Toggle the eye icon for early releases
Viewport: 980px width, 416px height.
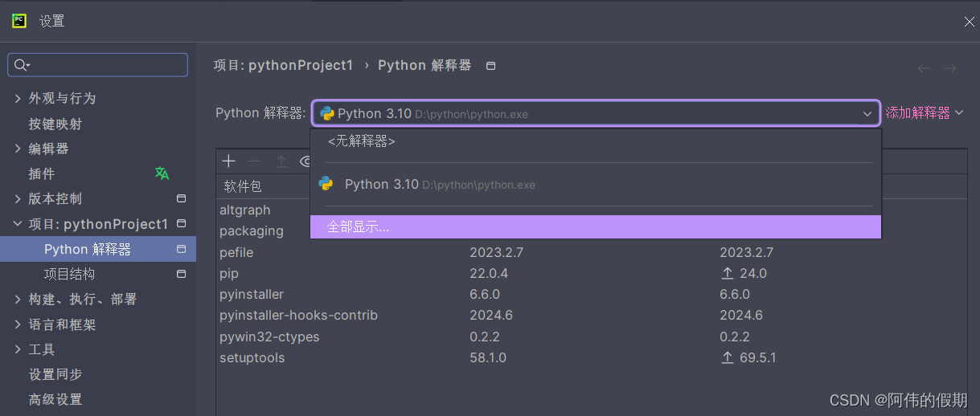(x=305, y=161)
